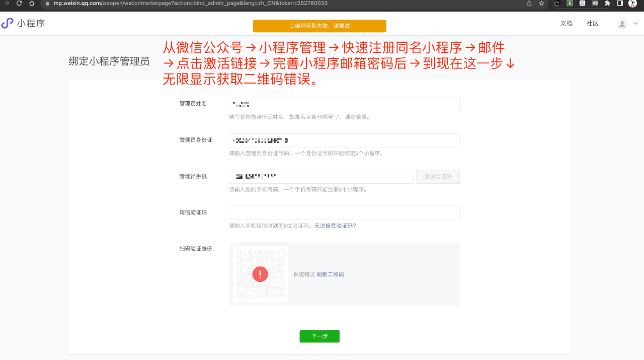Click the green download extension icon
This screenshot has width=644, height=360.
pyautogui.click(x=570, y=3)
